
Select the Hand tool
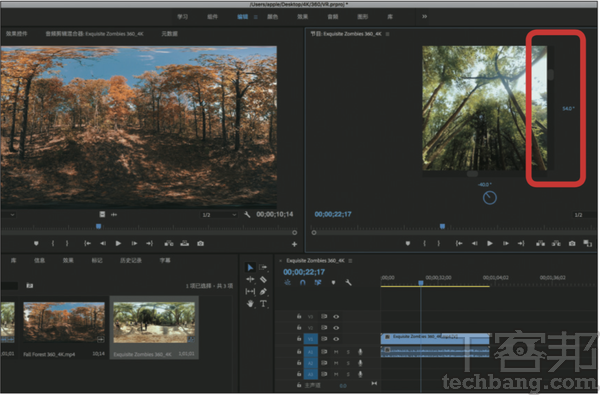point(250,304)
